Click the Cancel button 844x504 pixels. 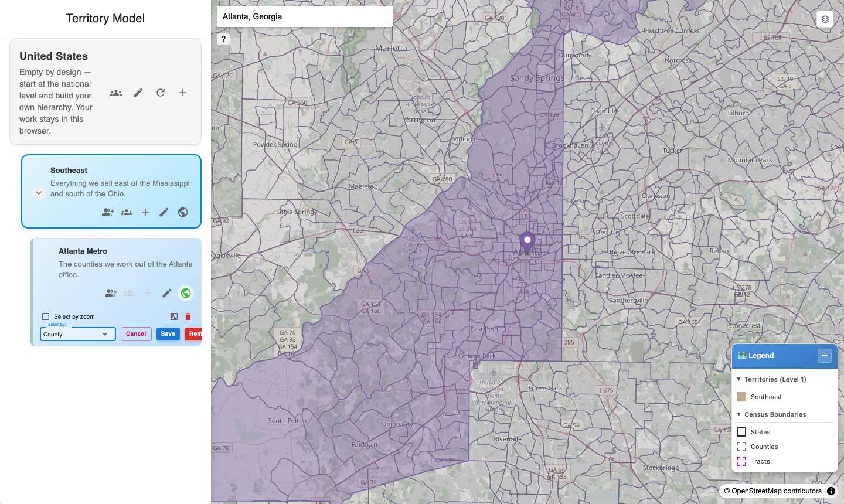click(x=136, y=334)
